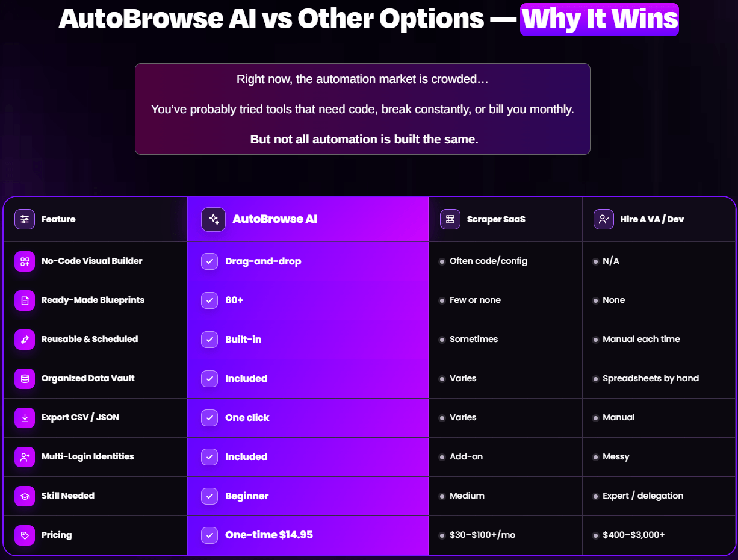738x560 pixels.
Task: Click the checkmark next to One-time $14.95
Action: pyautogui.click(x=209, y=535)
